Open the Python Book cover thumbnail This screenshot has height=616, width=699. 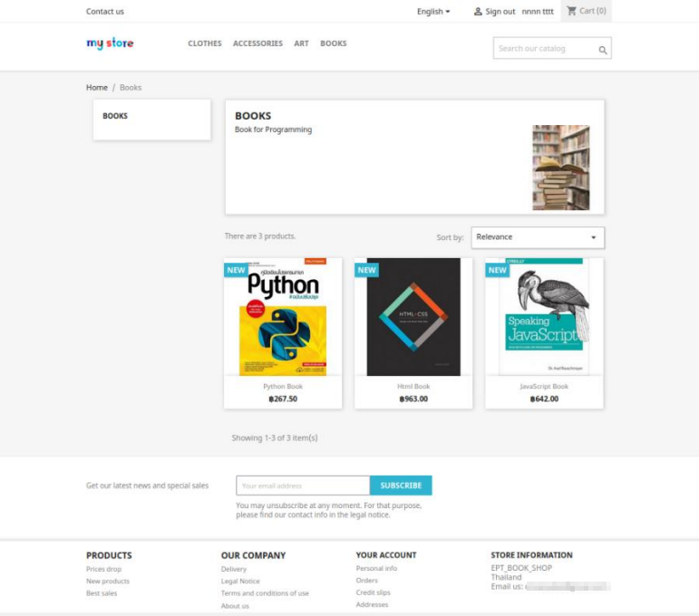(x=283, y=317)
